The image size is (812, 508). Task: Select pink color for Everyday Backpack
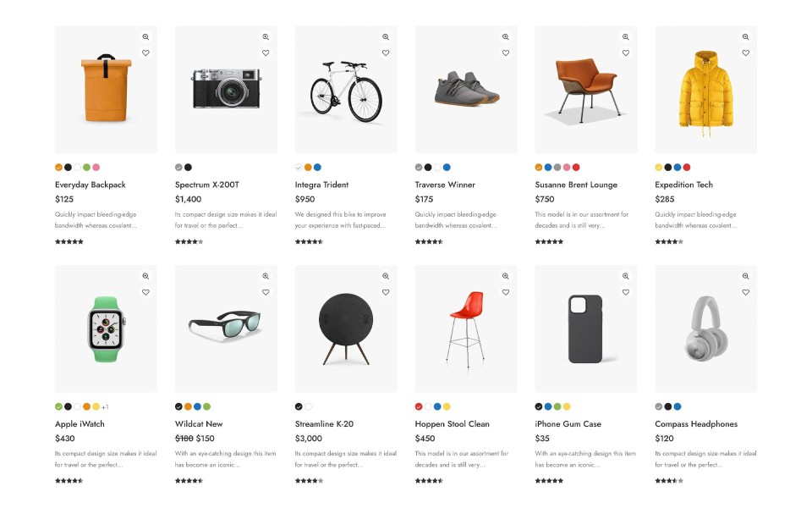pyautogui.click(x=96, y=168)
